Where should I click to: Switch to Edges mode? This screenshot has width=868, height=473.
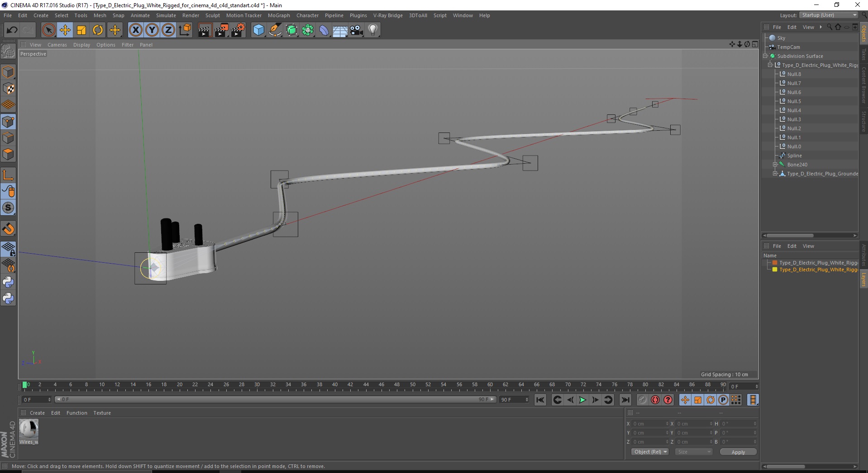pos(8,138)
